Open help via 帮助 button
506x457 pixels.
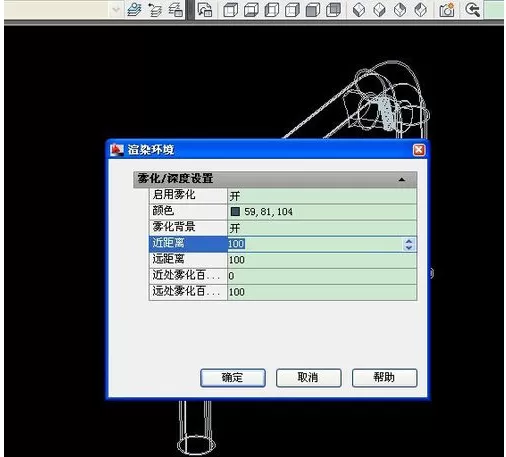coord(384,378)
